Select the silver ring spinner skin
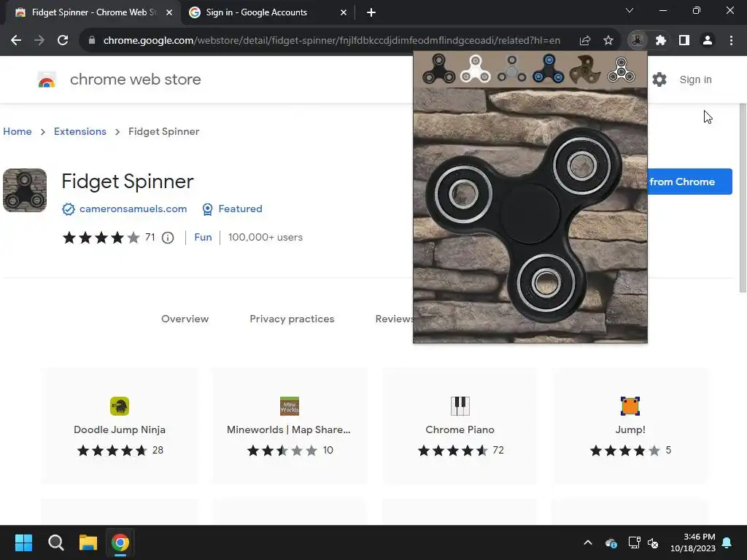747x560 pixels. [x=622, y=69]
